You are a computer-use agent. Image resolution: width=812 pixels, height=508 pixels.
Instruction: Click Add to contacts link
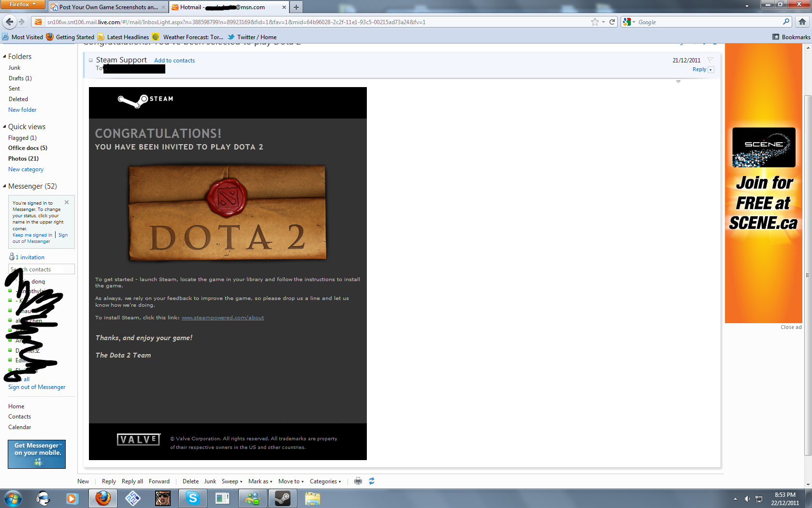[x=174, y=60]
